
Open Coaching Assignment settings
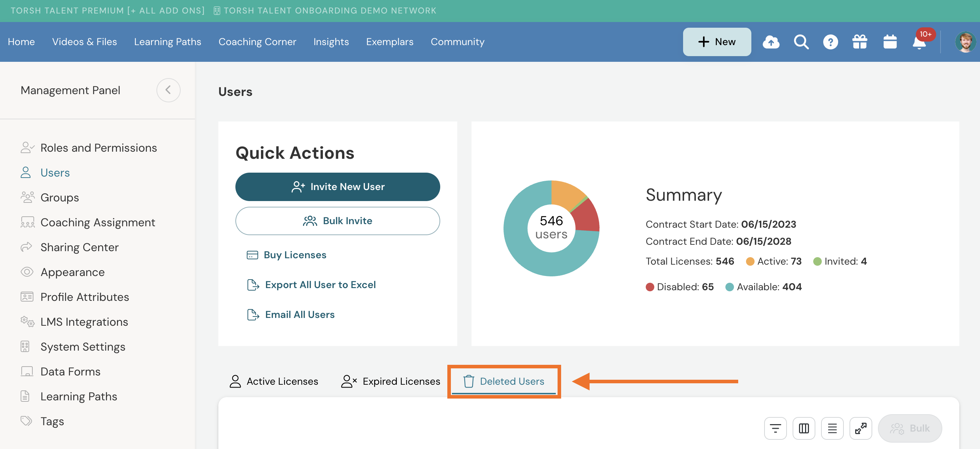(98, 222)
